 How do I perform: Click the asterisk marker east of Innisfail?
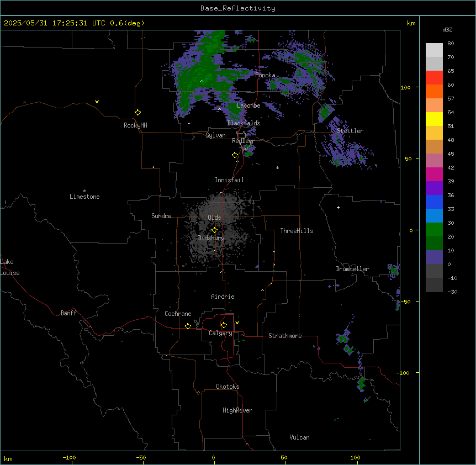pos(277,168)
